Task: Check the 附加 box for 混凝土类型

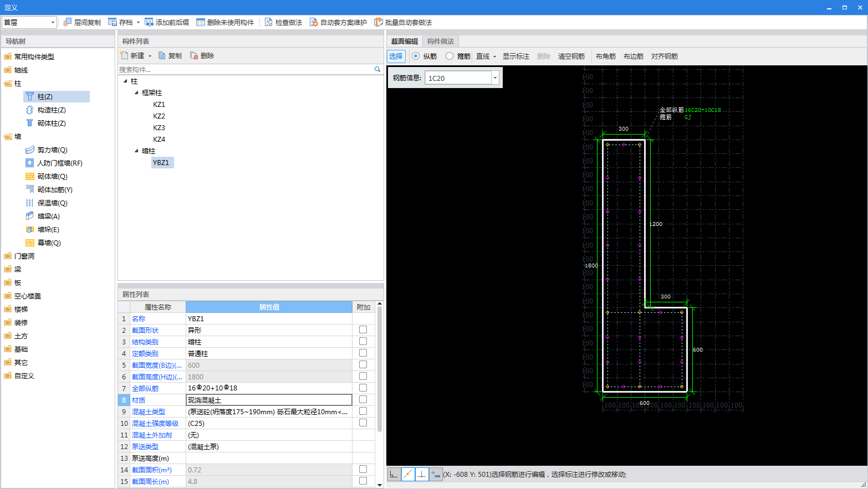Action: 363,411
